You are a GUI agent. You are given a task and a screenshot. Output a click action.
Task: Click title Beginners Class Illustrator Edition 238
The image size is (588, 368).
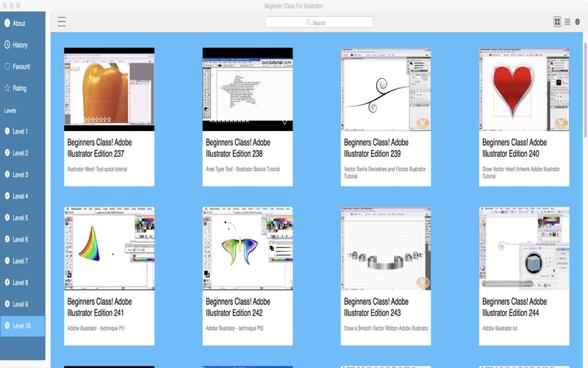pos(237,148)
